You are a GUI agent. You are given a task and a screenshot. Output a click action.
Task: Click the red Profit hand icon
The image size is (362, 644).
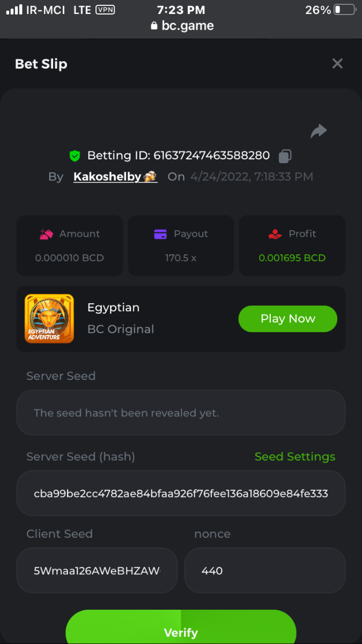coord(275,234)
